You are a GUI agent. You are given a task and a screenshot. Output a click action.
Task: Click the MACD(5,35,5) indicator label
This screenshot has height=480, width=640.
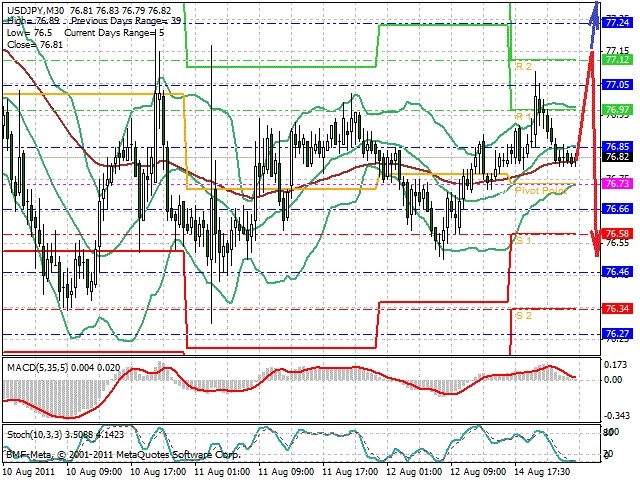38,367
